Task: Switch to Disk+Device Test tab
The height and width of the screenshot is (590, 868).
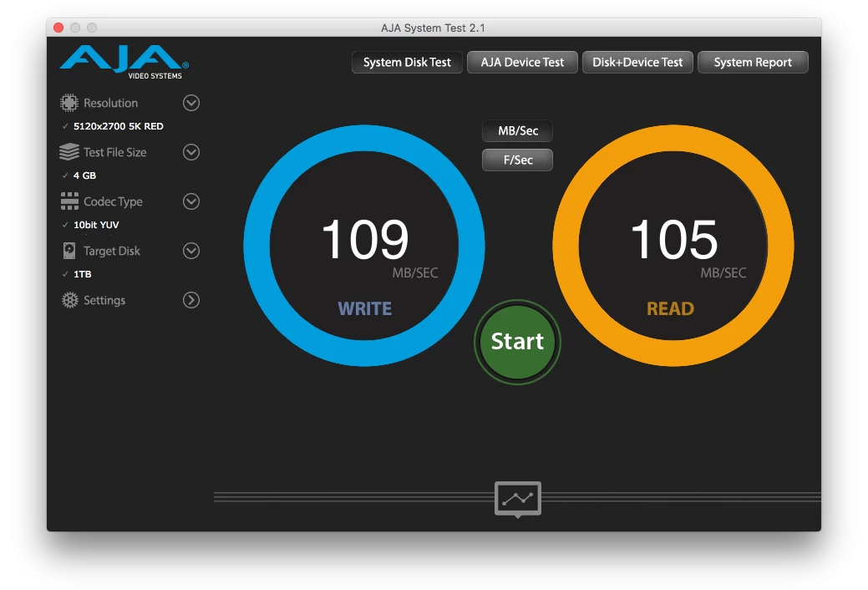Action: click(x=637, y=63)
